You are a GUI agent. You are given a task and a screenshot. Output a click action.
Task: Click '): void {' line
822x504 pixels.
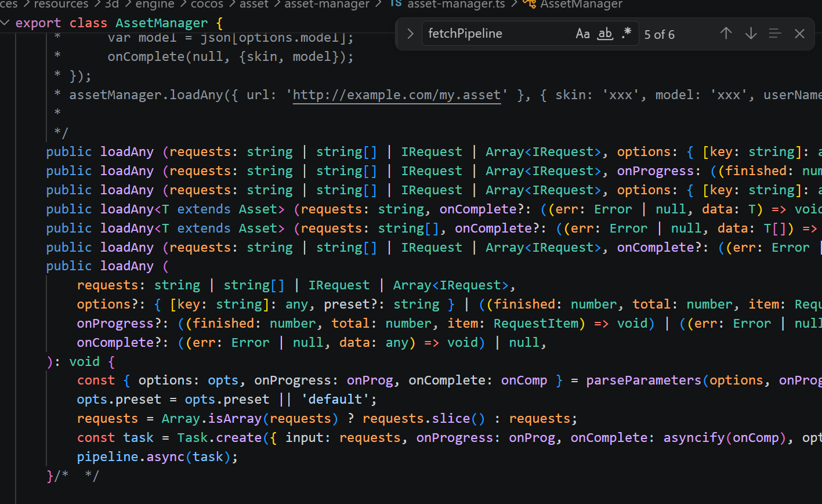tap(81, 361)
